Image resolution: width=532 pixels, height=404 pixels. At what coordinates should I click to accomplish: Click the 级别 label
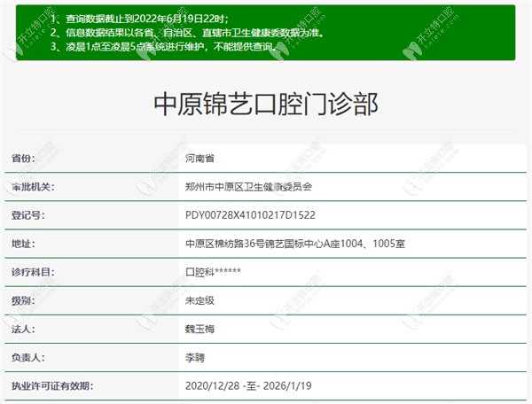23,300
